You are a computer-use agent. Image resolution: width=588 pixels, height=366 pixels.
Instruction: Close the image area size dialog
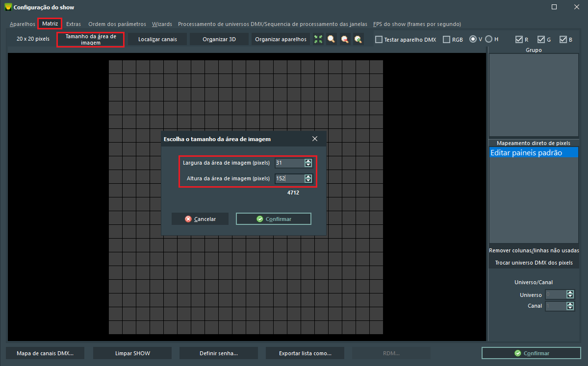pyautogui.click(x=315, y=139)
